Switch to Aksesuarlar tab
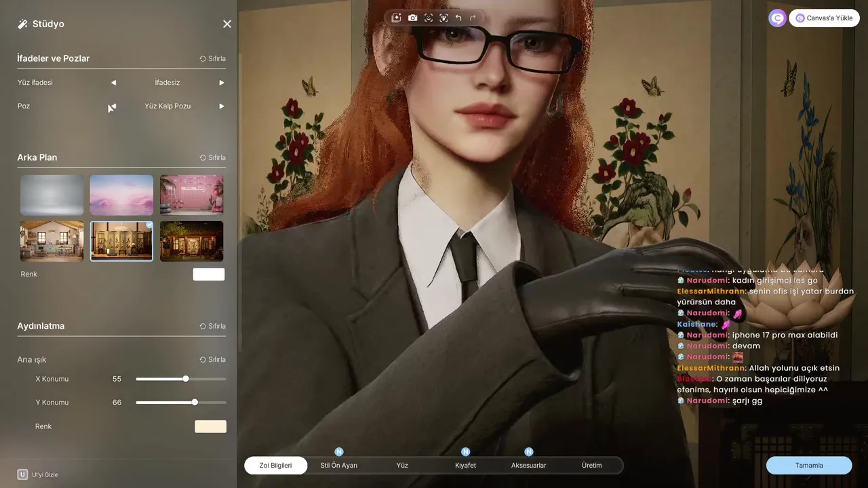The height and width of the screenshot is (488, 868). click(528, 466)
